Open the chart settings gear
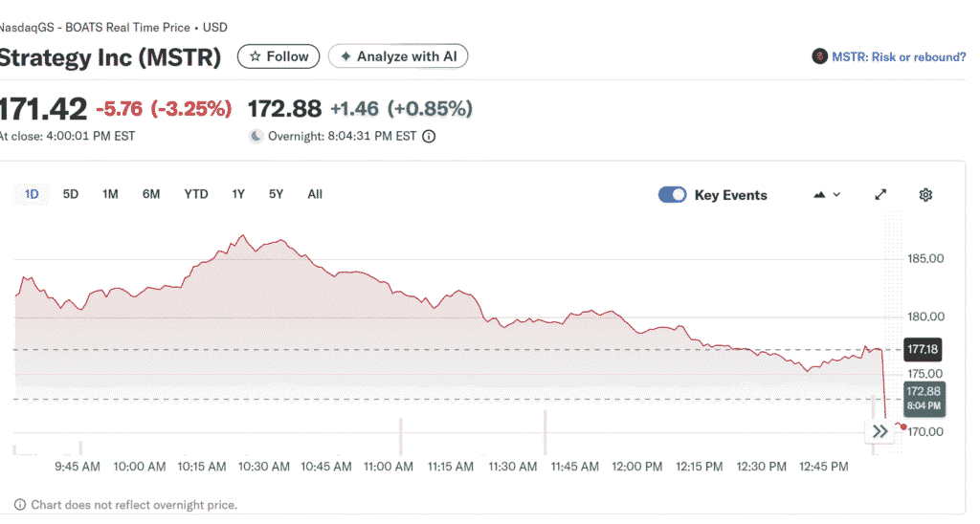Screen dimensions: 980x524 click(x=925, y=195)
